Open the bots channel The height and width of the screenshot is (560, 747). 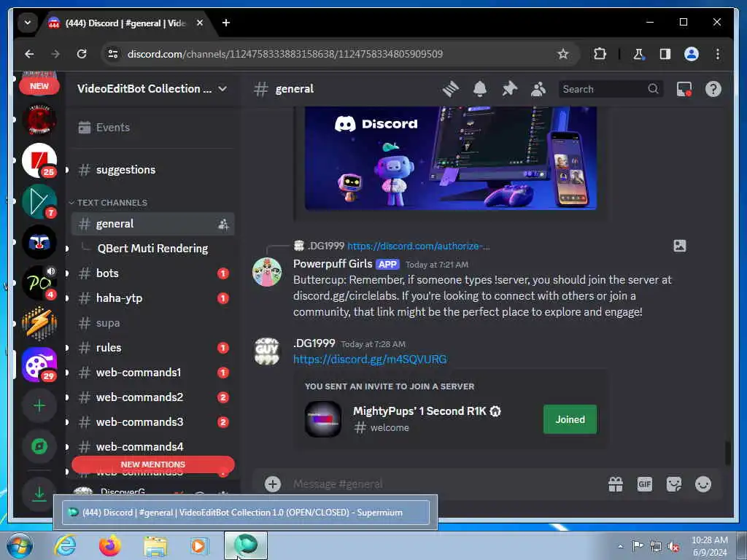152,273
